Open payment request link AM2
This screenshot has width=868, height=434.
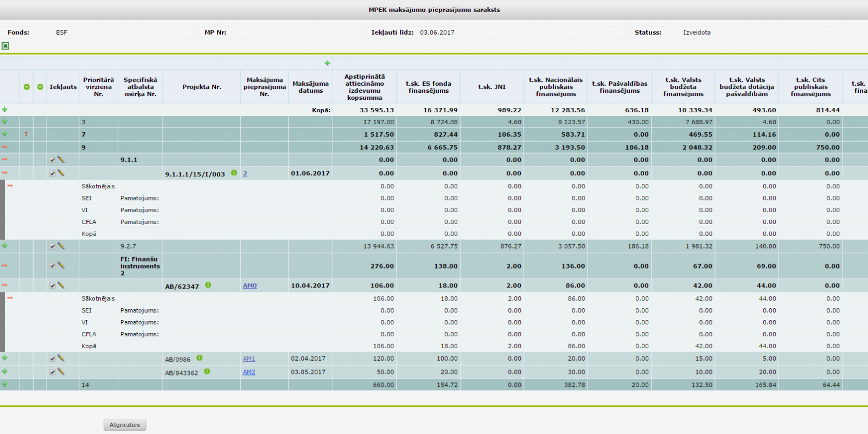(249, 372)
